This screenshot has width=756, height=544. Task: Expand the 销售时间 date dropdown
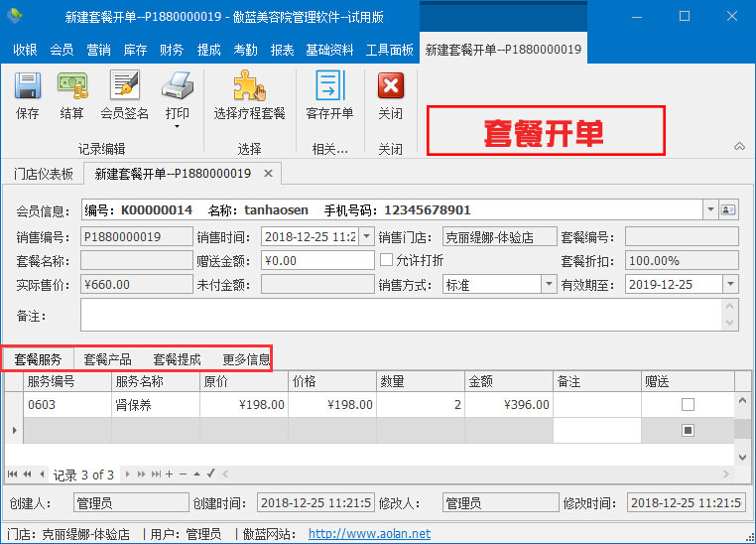click(x=366, y=236)
